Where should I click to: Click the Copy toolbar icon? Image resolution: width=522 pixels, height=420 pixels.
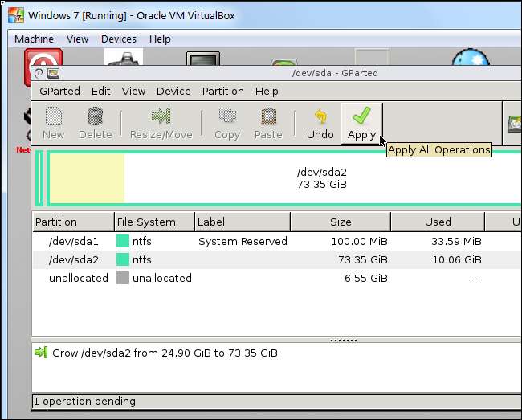pos(227,123)
